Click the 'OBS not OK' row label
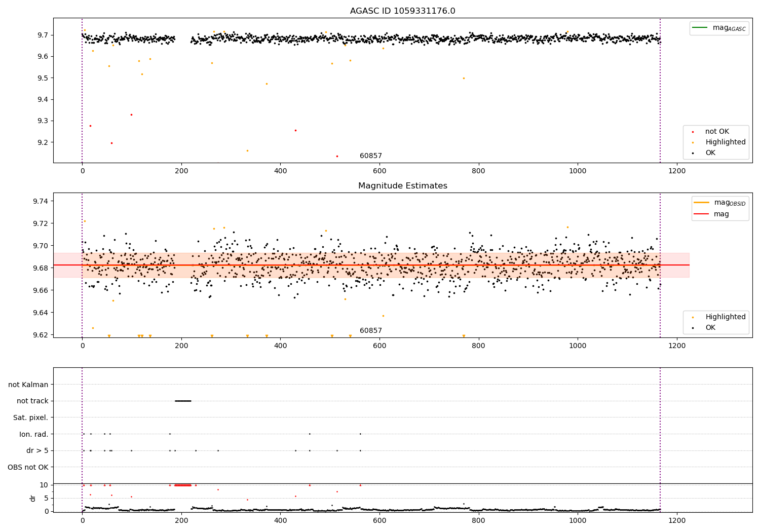 tap(28, 467)
